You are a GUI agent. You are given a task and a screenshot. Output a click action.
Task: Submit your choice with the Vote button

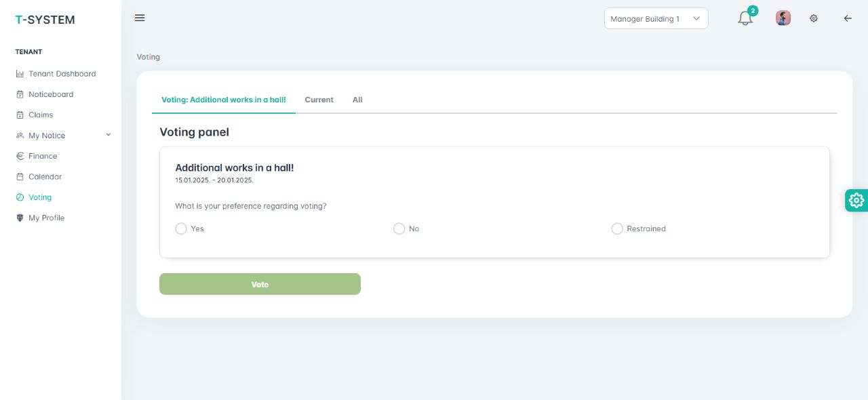point(260,283)
